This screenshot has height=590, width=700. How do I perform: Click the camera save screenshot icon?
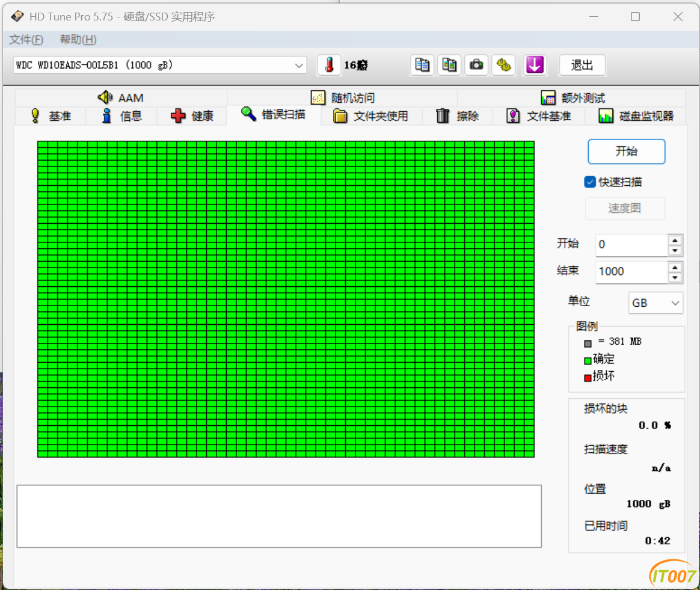(x=476, y=65)
